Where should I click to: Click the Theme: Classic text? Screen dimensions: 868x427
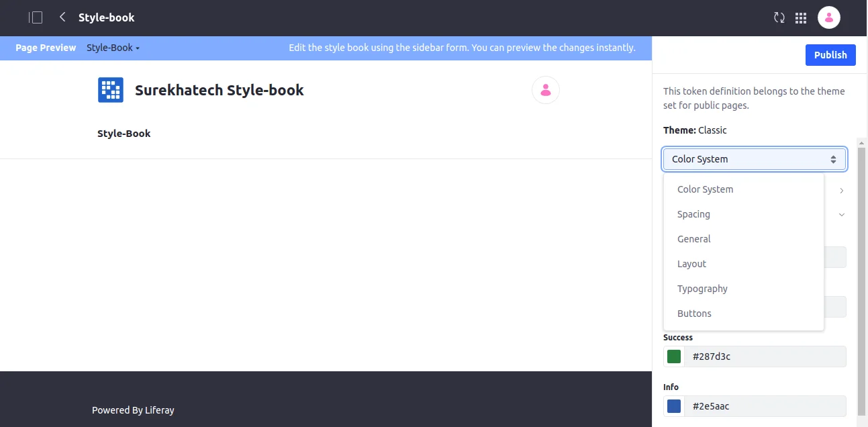pos(695,130)
